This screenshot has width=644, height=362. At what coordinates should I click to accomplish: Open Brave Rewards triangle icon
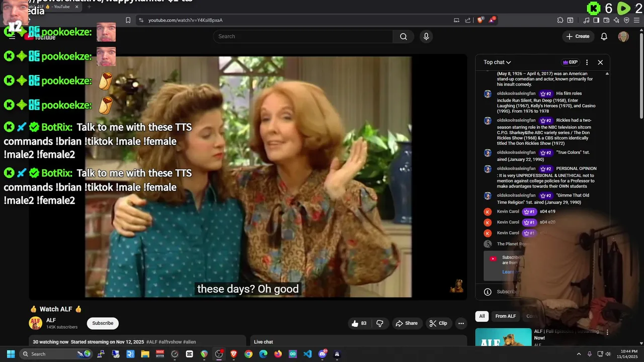tap(492, 20)
